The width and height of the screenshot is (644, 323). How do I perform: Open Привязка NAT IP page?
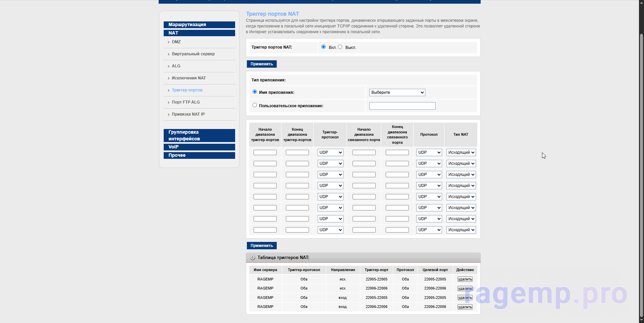(188, 114)
